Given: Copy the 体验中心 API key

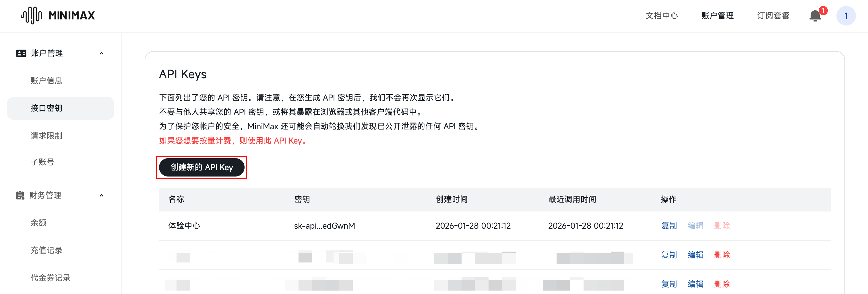Looking at the screenshot, I should [669, 226].
